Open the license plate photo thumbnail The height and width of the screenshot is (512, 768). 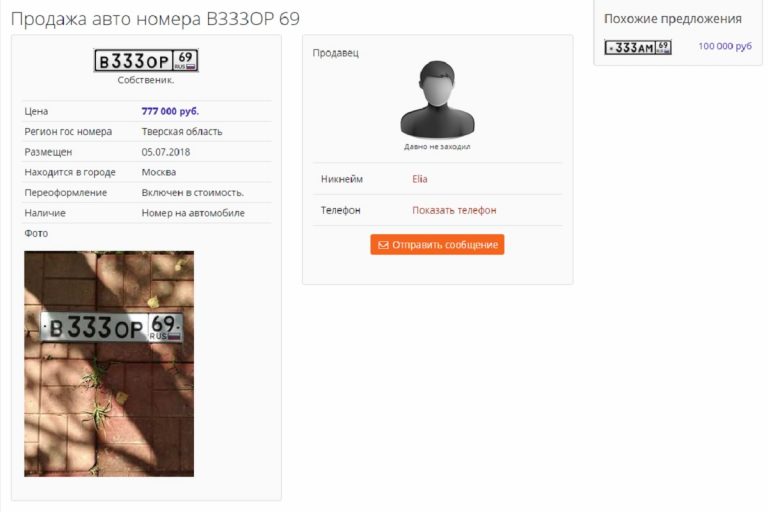pos(109,364)
